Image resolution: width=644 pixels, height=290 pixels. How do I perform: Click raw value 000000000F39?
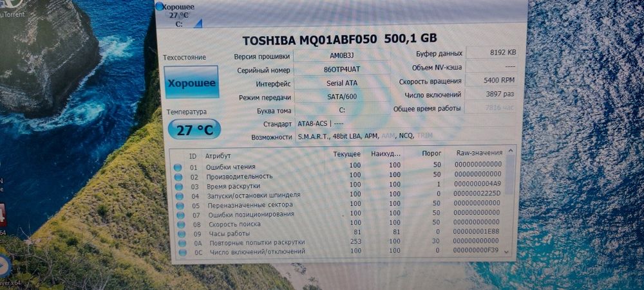475,249
